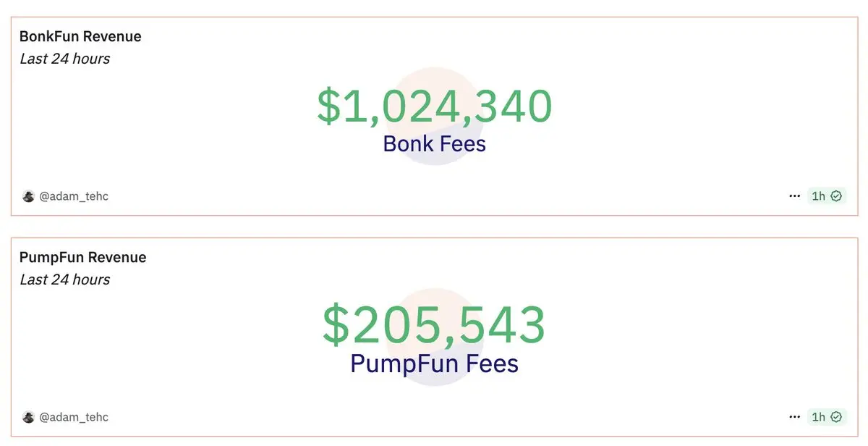Click the 1h refresh badge in the PumpFun panel

click(x=827, y=417)
